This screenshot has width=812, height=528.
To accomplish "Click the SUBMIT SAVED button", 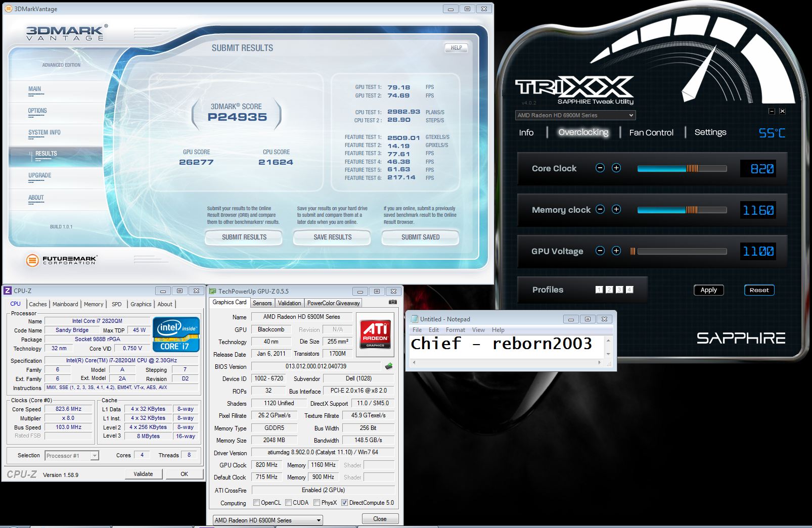I will point(421,237).
